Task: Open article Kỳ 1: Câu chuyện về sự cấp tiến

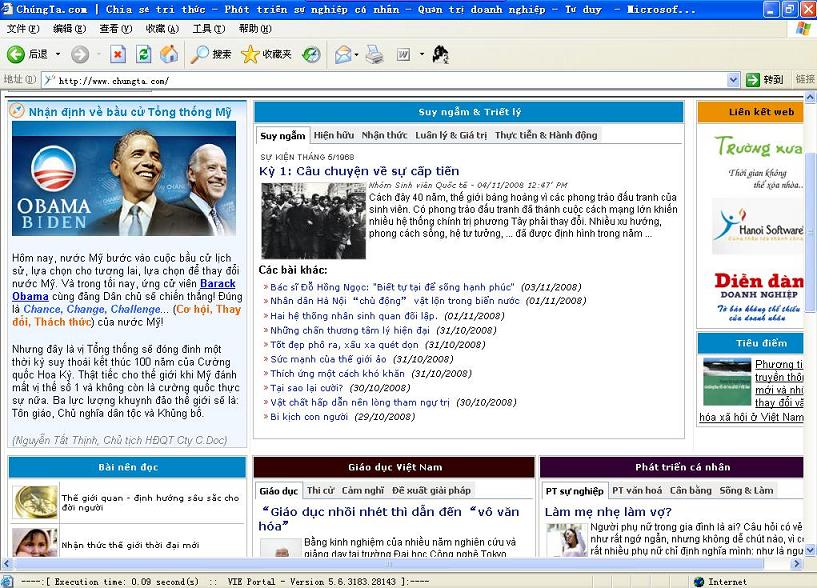Action: pos(358,171)
